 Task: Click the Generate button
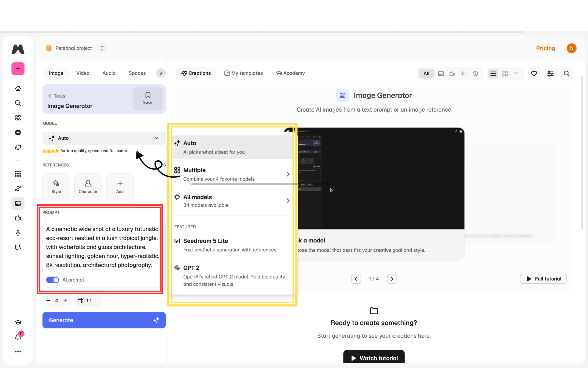tap(104, 320)
